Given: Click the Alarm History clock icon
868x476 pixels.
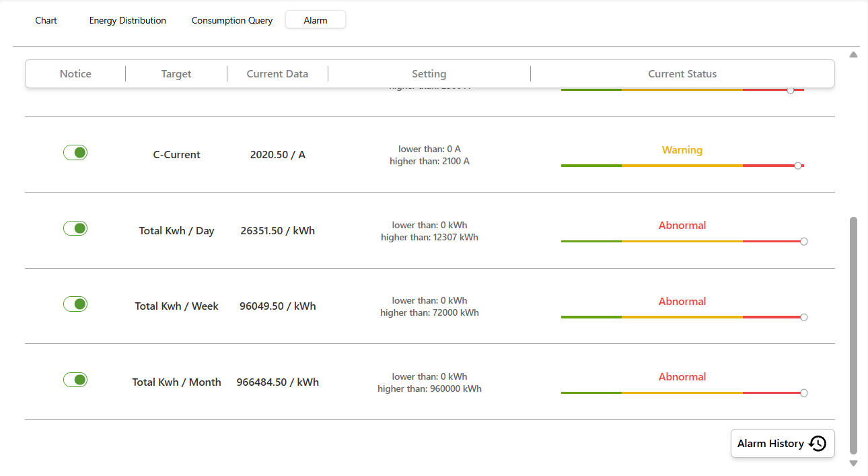Looking at the screenshot, I should tap(818, 444).
